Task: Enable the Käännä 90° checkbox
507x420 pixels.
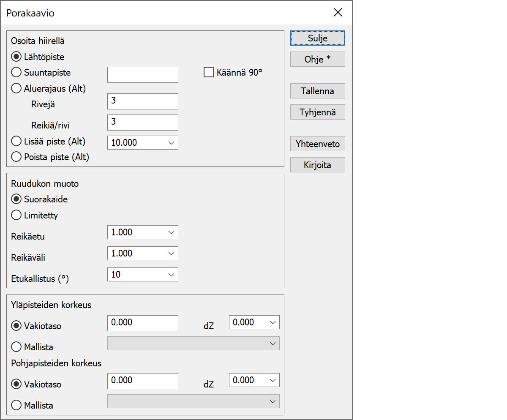Action: (209, 72)
